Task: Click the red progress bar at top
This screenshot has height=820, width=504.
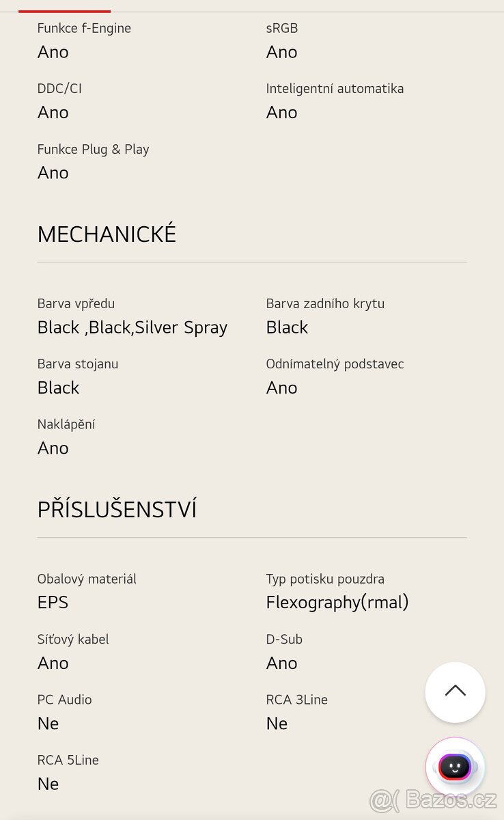Action: [x=64, y=11]
